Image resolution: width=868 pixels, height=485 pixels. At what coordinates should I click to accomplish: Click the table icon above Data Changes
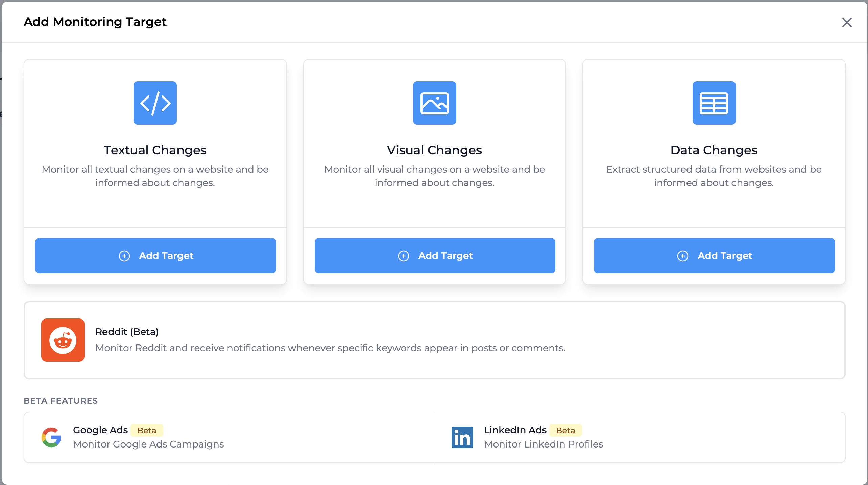714,103
